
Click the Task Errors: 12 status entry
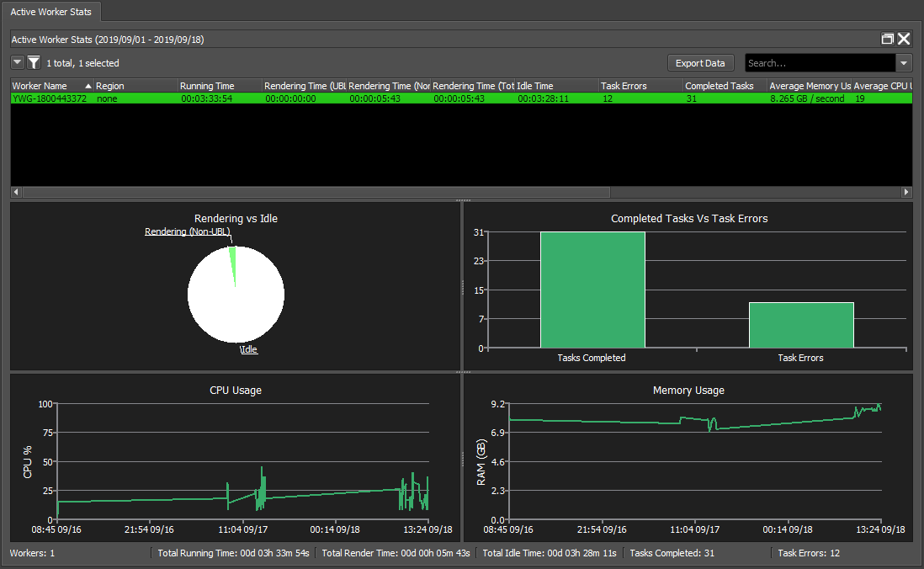(809, 553)
